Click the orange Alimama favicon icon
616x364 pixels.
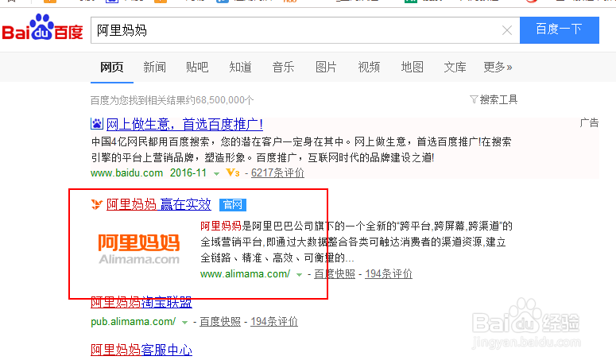tap(97, 204)
